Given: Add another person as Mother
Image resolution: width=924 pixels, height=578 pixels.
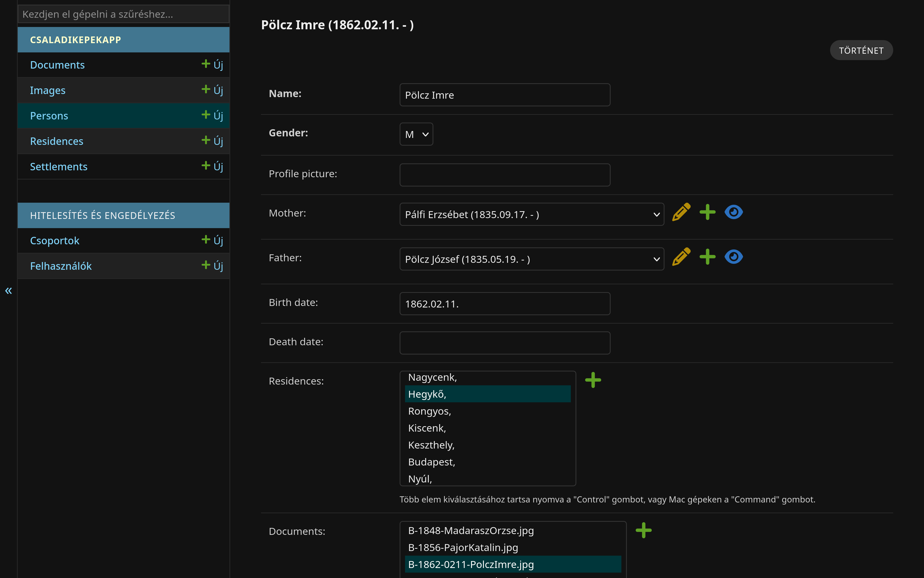Looking at the screenshot, I should 708,212.
